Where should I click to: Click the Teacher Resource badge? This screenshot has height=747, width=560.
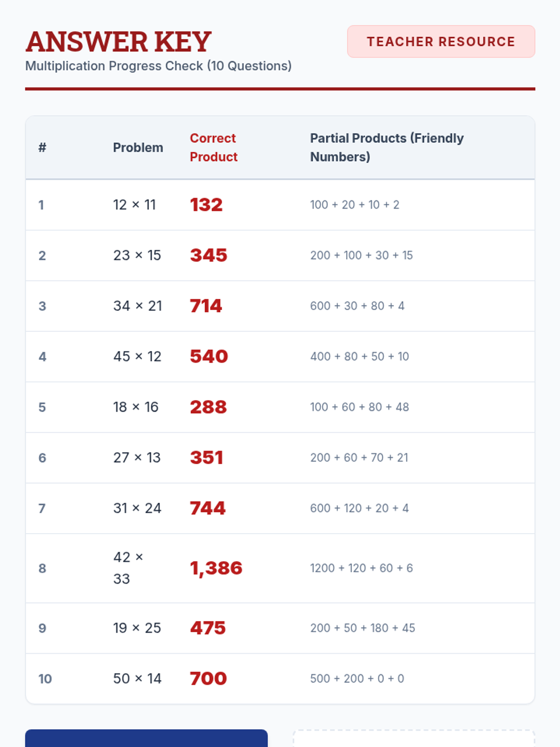pyautogui.click(x=441, y=42)
